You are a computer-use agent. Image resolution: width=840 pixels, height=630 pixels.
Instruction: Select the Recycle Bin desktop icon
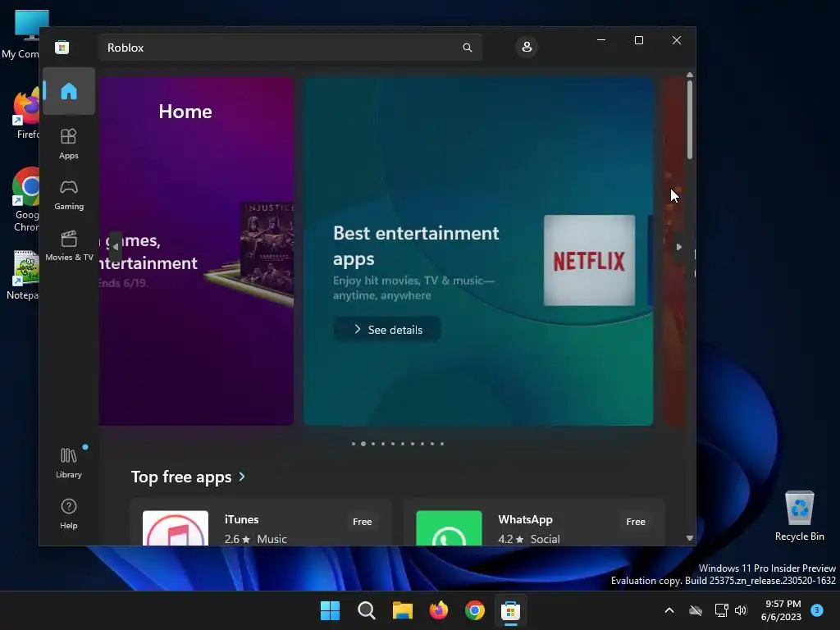tap(799, 517)
